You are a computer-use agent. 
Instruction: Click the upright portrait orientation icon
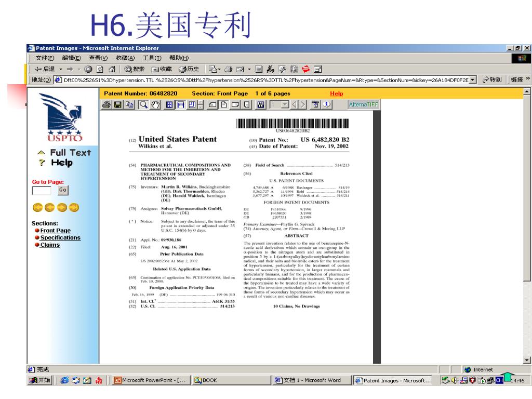click(224, 105)
